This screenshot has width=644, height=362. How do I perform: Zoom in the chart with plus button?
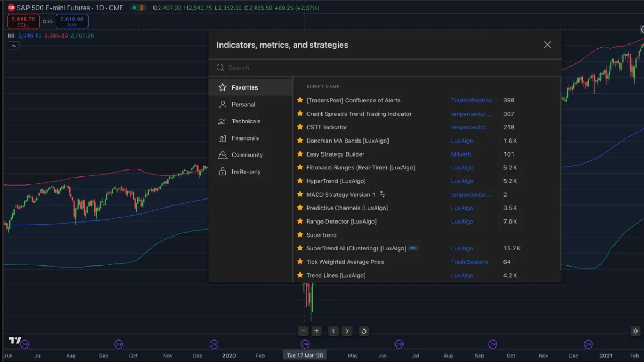pos(317,331)
